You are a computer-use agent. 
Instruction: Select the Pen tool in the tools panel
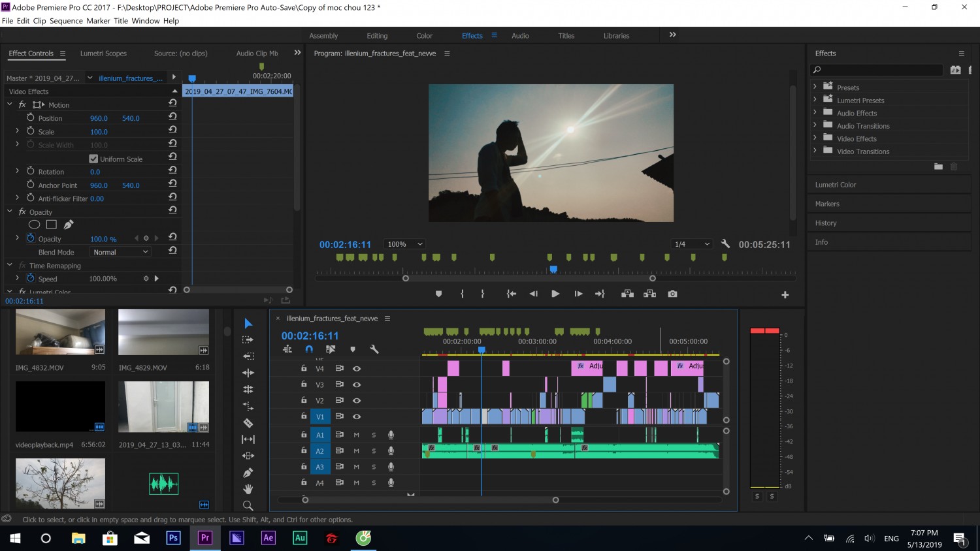coord(248,473)
